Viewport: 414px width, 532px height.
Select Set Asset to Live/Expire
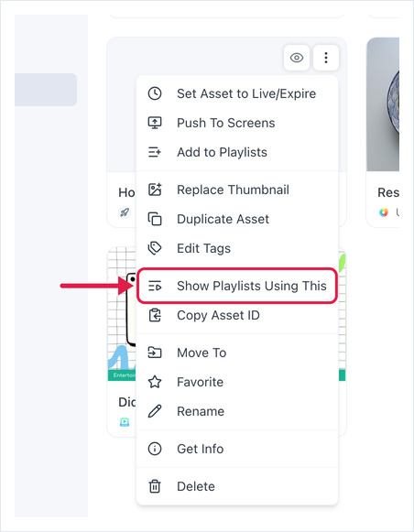(x=246, y=93)
